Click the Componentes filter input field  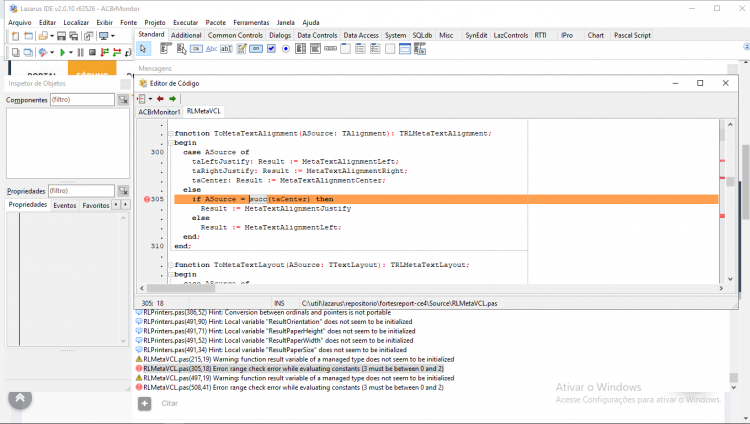pos(82,100)
